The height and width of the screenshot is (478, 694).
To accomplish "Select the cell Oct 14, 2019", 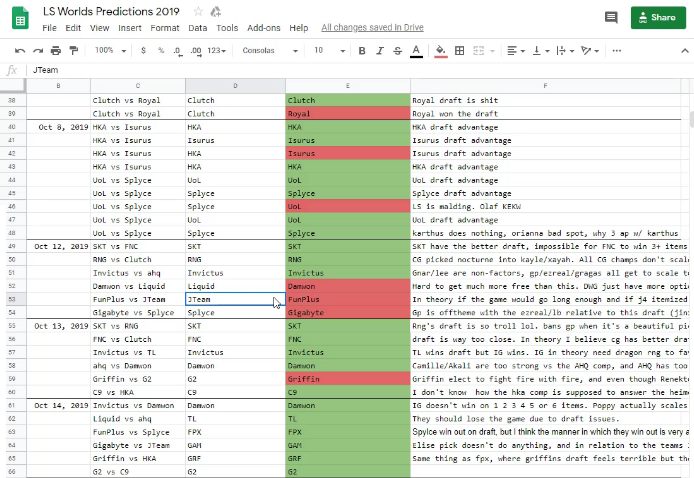I will tap(59, 405).
